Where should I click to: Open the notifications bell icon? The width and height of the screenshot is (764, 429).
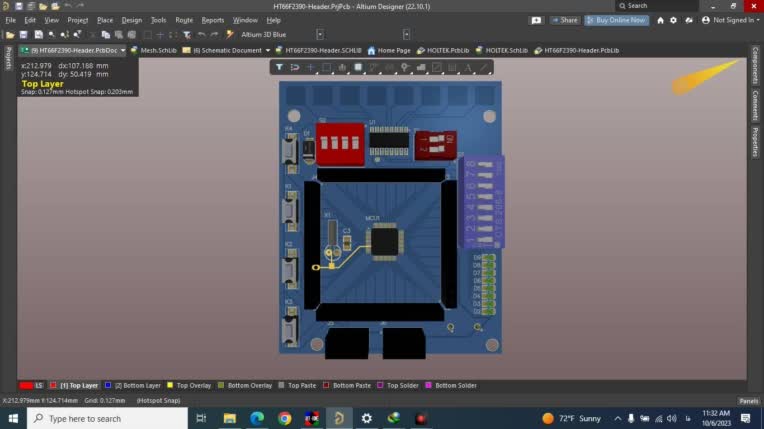pyautogui.click(x=689, y=20)
